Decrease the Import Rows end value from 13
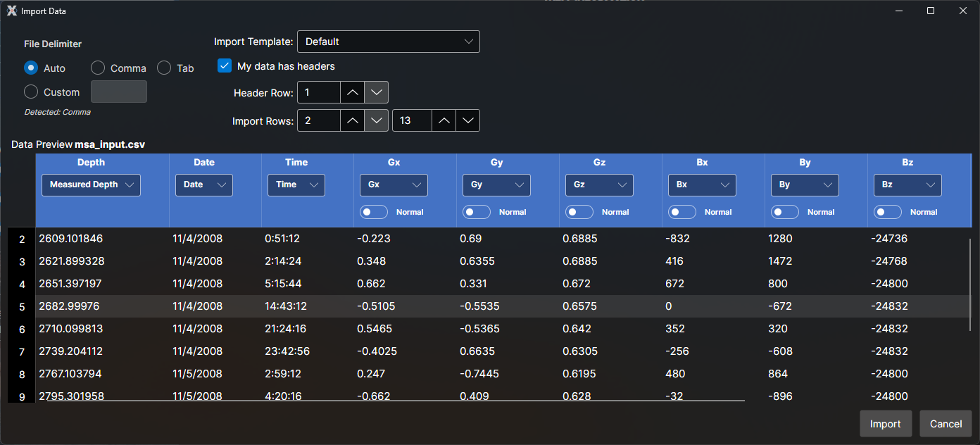This screenshot has height=445, width=980. tap(467, 120)
